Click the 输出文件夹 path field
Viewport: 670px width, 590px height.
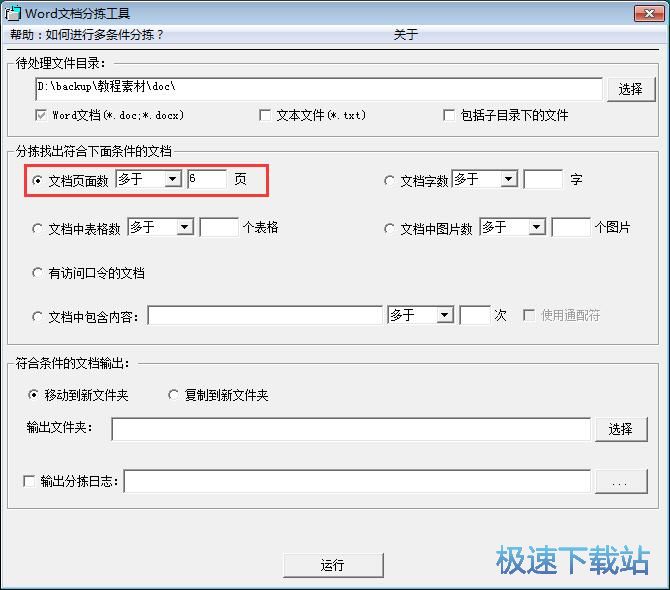351,429
